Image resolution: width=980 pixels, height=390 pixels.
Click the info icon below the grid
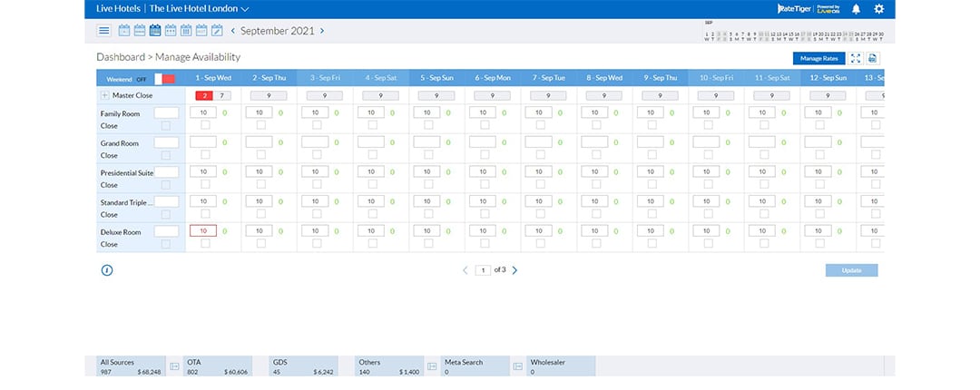click(107, 269)
